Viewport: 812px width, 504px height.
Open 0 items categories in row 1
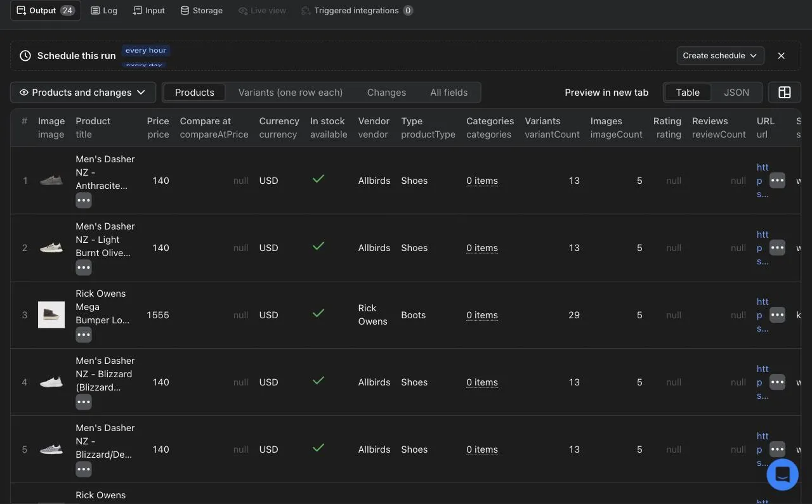click(482, 181)
